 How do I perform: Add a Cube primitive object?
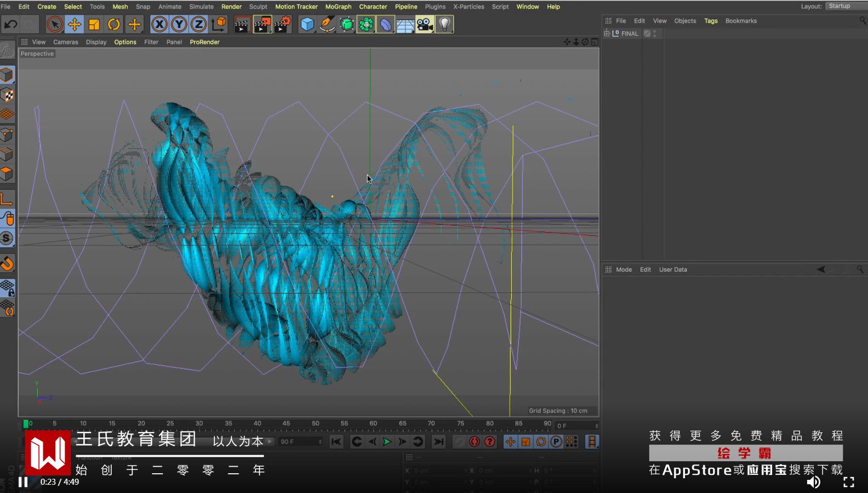pos(308,24)
